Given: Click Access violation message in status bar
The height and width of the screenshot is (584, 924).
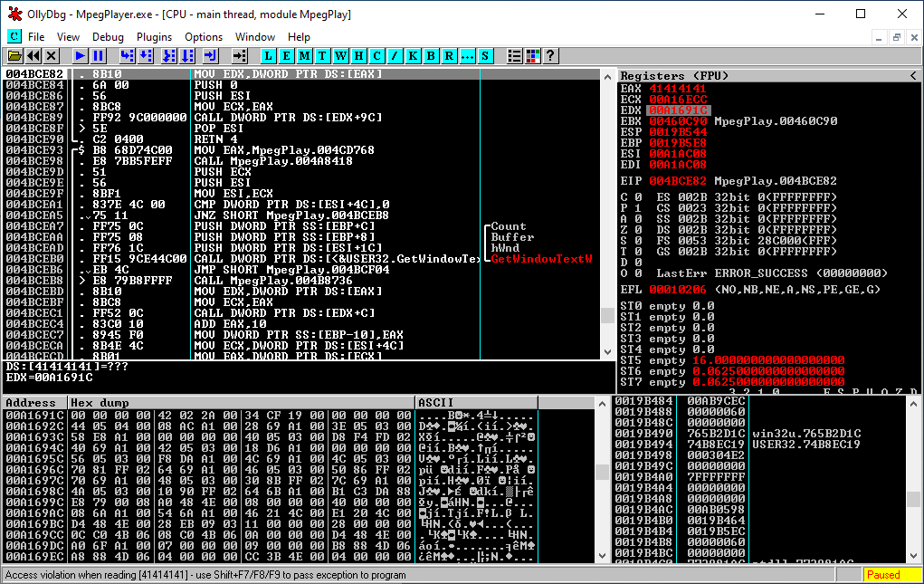Looking at the screenshot, I should point(205,575).
